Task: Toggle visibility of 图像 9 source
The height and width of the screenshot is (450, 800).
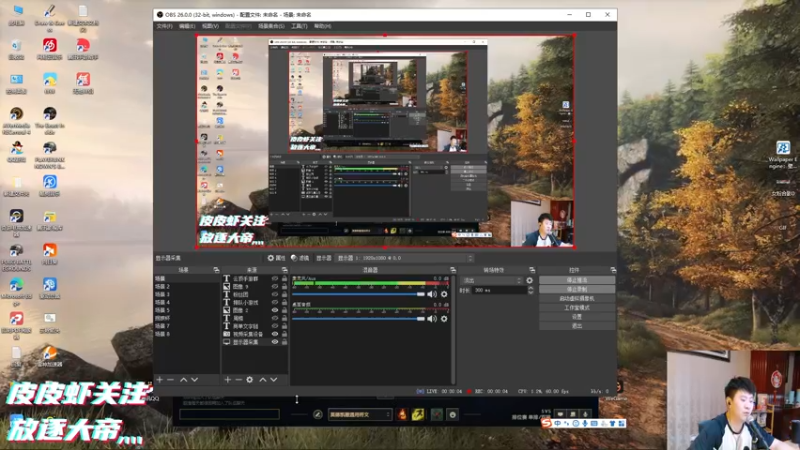Action: point(275,287)
